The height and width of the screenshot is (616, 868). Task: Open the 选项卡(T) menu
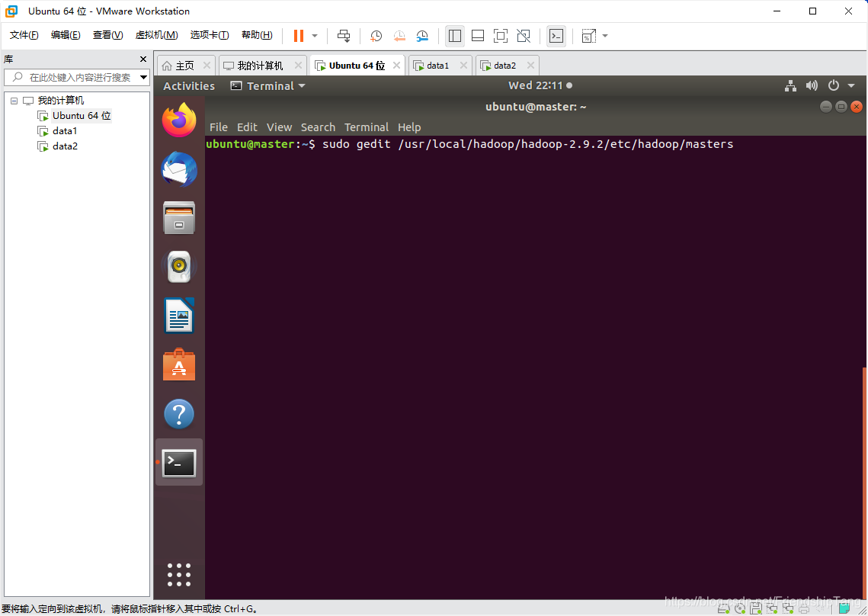pos(210,35)
